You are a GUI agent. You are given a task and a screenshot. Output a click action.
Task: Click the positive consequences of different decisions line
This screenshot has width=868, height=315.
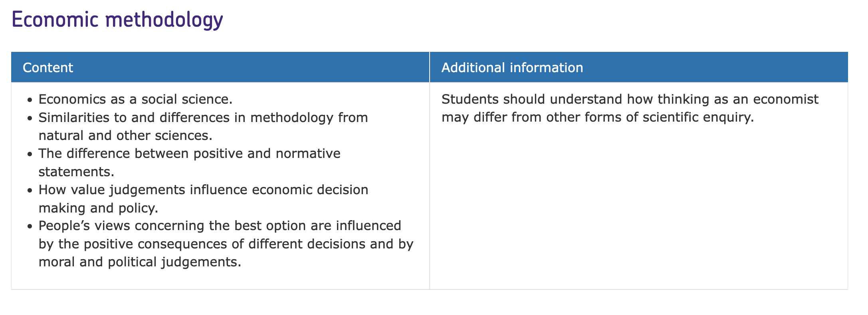[226, 244]
